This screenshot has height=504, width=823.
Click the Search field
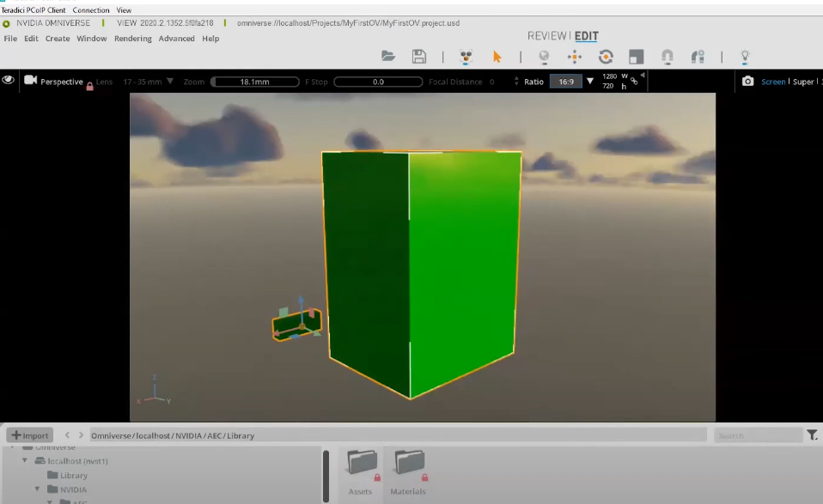[758, 435]
